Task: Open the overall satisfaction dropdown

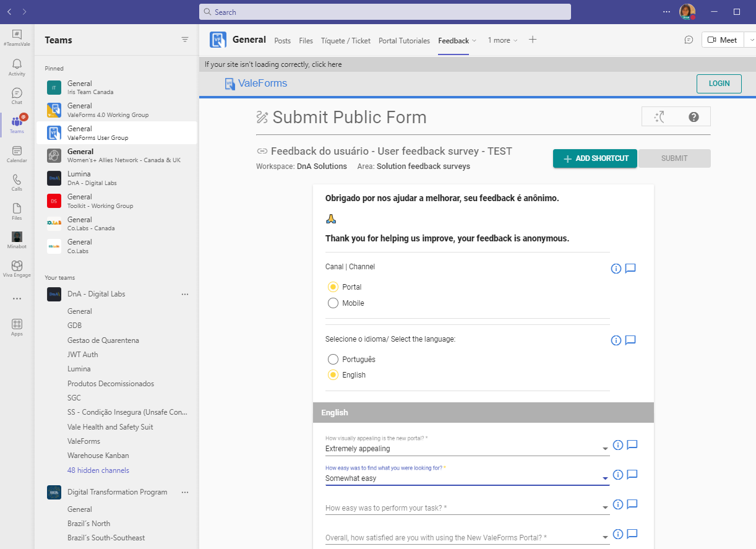Action: click(x=467, y=537)
